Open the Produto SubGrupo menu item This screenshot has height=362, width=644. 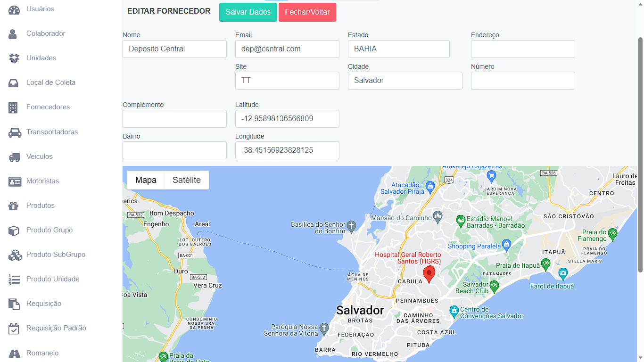point(56,255)
